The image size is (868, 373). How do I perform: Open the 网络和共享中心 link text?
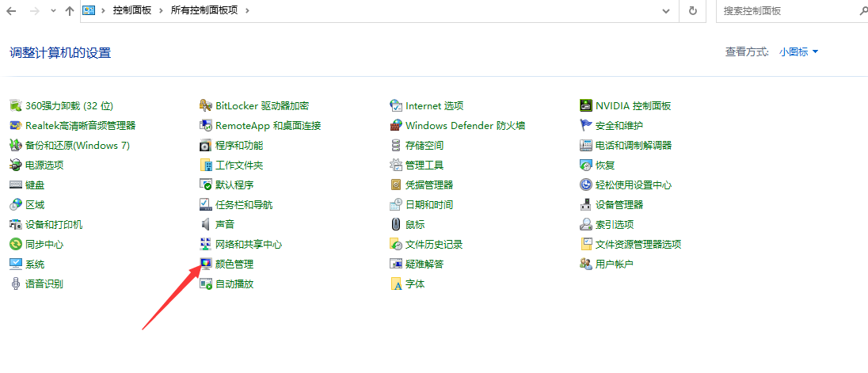(249, 244)
